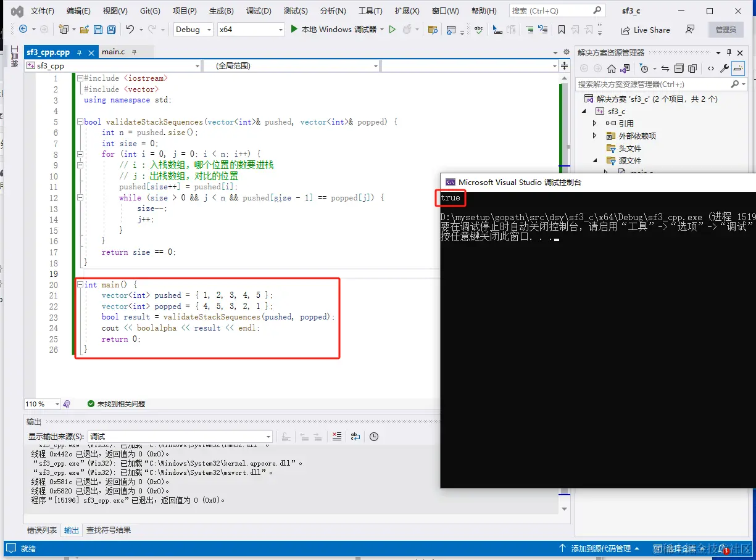The image size is (756, 560).
Task: Toggle word wrap icon in Output panel
Action: [x=355, y=436]
